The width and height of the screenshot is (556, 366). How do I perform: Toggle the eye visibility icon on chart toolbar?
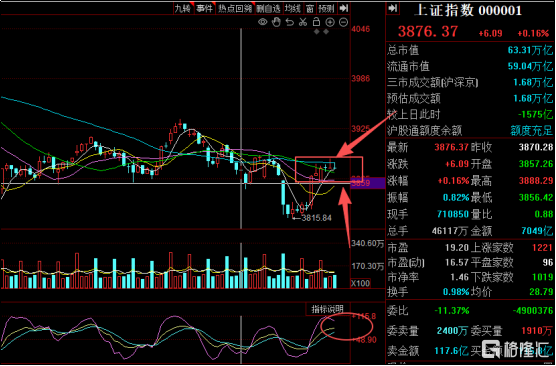[x=262, y=22]
